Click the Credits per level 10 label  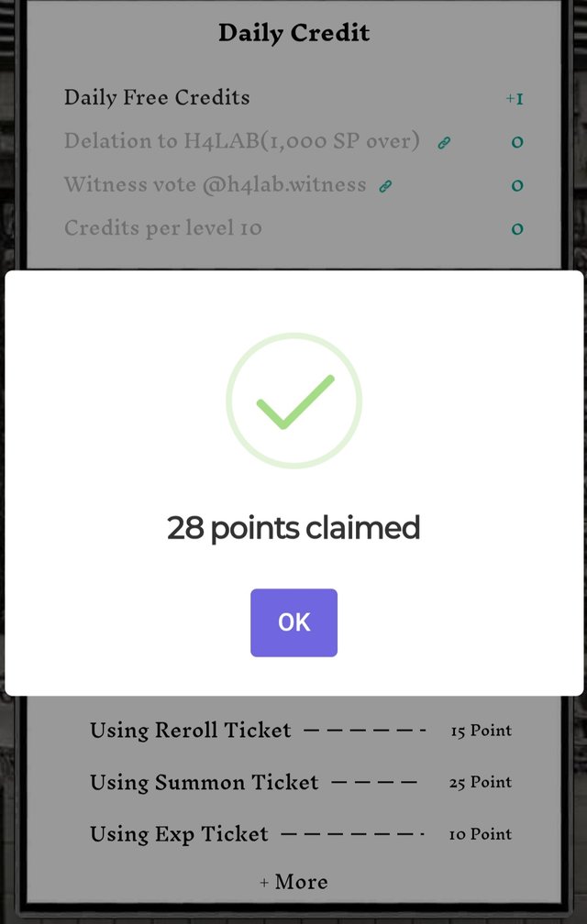(x=162, y=228)
